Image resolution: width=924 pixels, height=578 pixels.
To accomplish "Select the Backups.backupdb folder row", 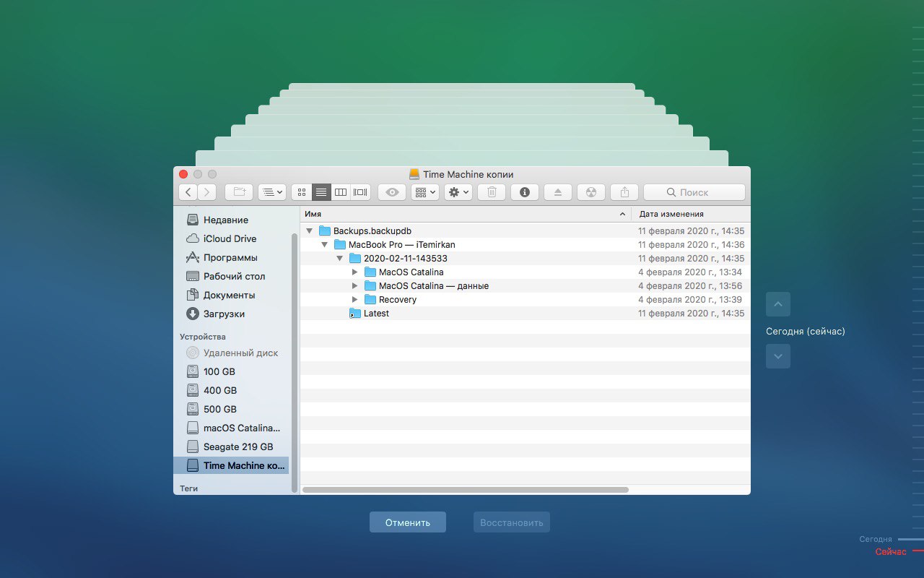I will (x=526, y=231).
